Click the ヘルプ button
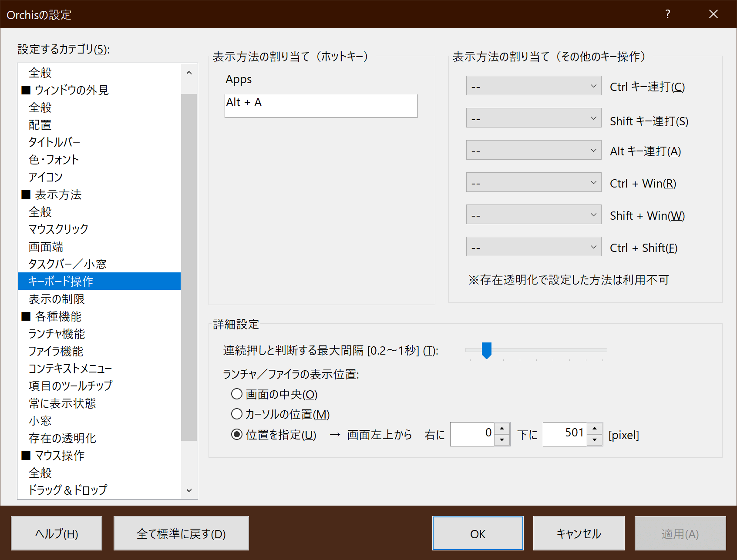The height and width of the screenshot is (560, 737). click(57, 533)
